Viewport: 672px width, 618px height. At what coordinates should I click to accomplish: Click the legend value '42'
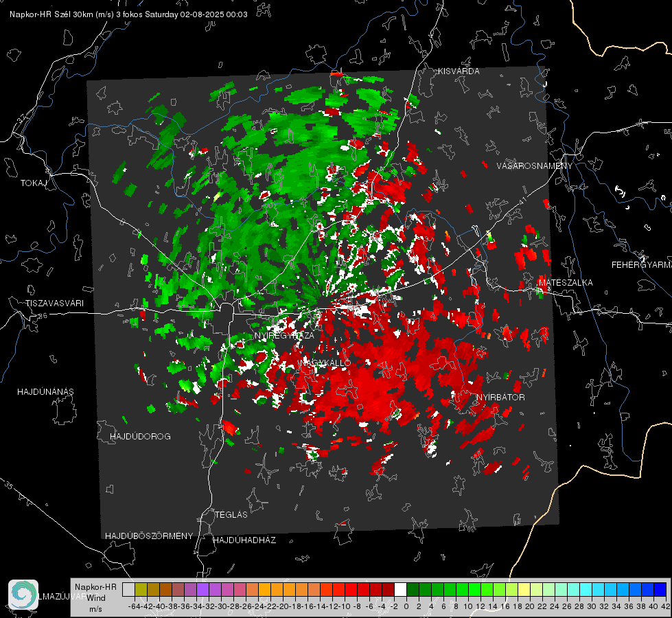coord(666,606)
